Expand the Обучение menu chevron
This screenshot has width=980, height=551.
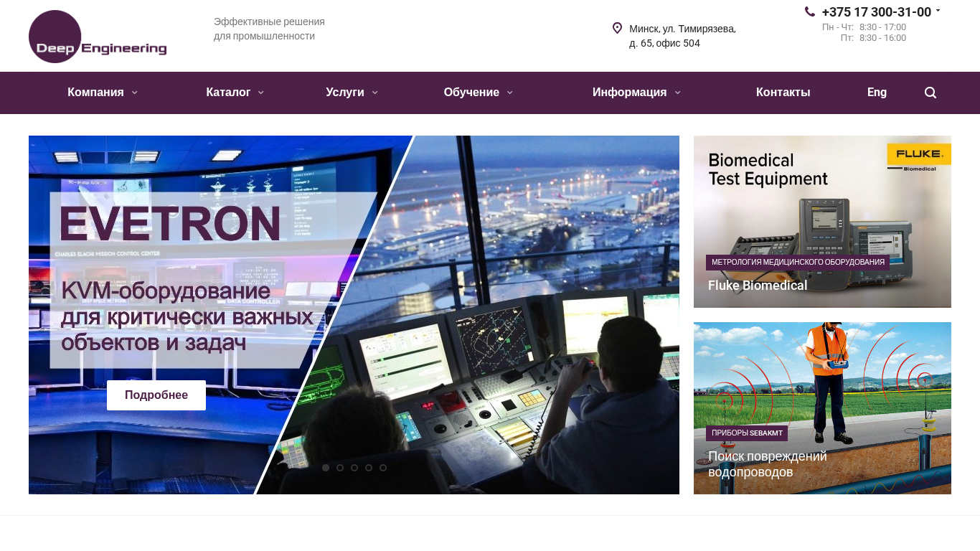(510, 93)
